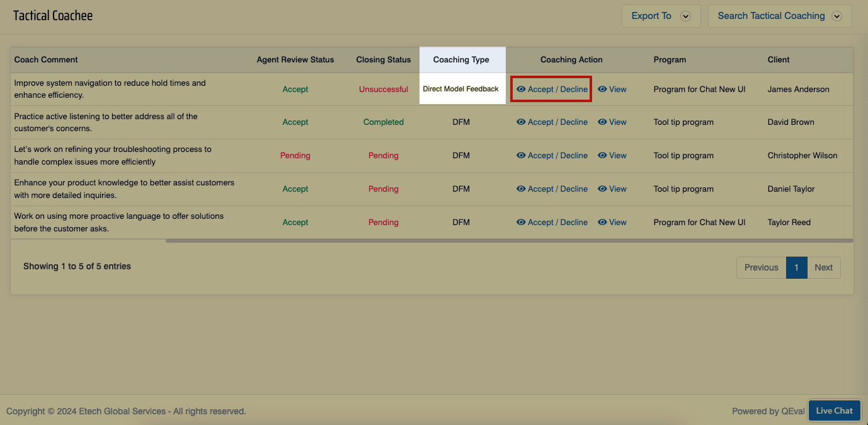Click View eye icon in David Brown row
The image size is (868, 425).
pyautogui.click(x=602, y=122)
